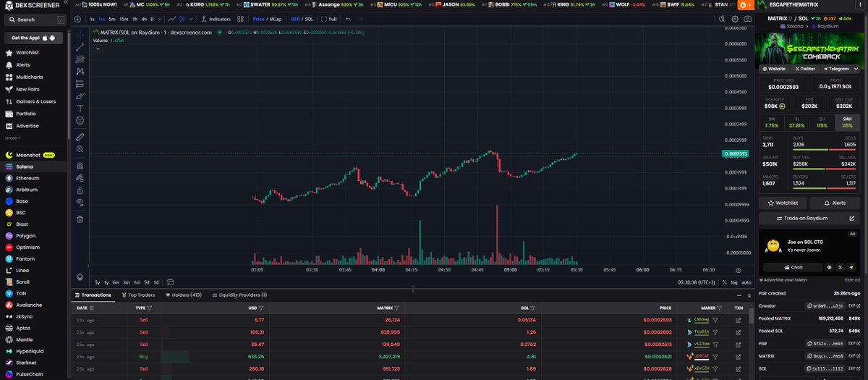Enter Full screen chart mode
The height and width of the screenshot is (380, 868).
tap(329, 19)
